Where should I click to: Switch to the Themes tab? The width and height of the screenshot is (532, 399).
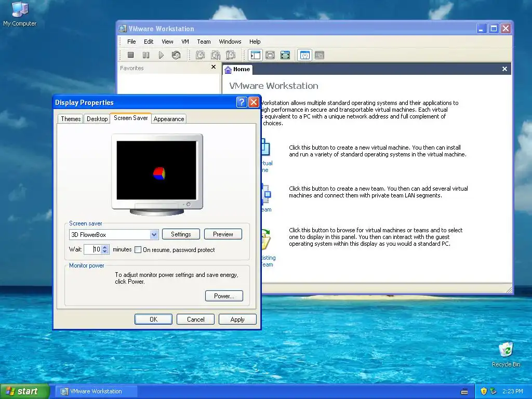point(71,119)
